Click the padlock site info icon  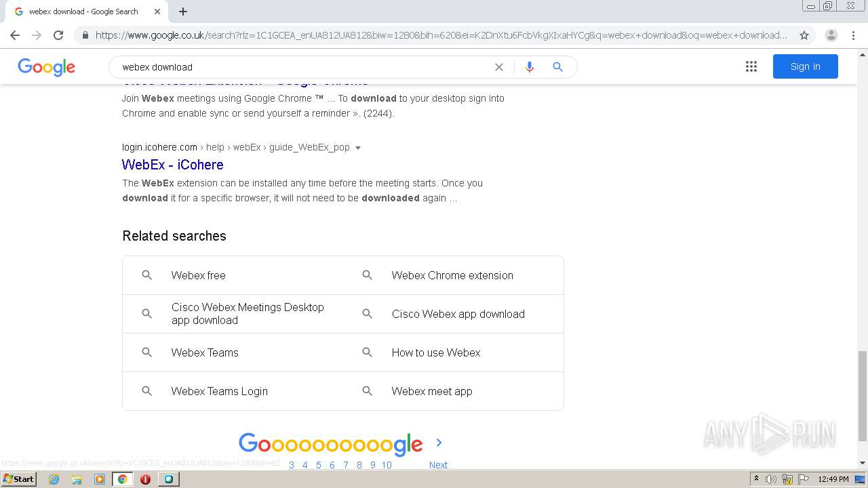pos(85,35)
